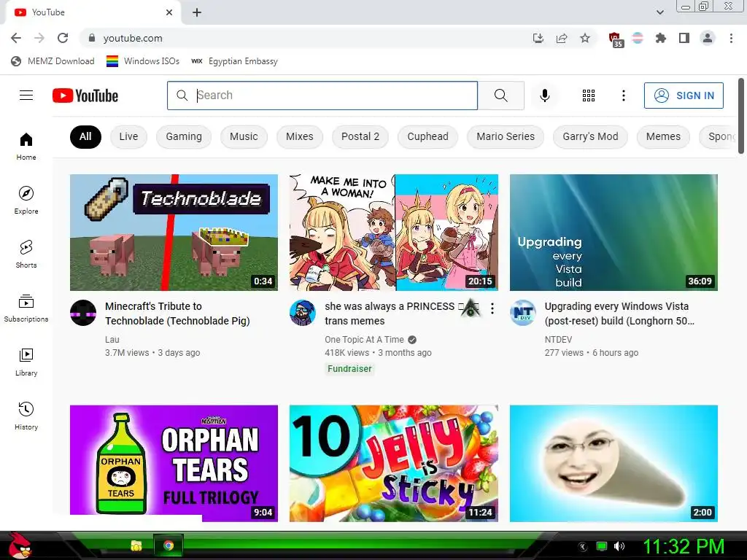Click the search magnifier button
The width and height of the screenshot is (747, 560).
(x=500, y=96)
